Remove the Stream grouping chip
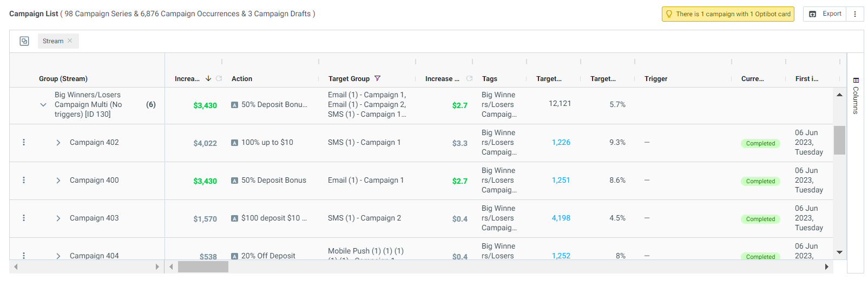The height and width of the screenshot is (287, 868). coord(70,41)
